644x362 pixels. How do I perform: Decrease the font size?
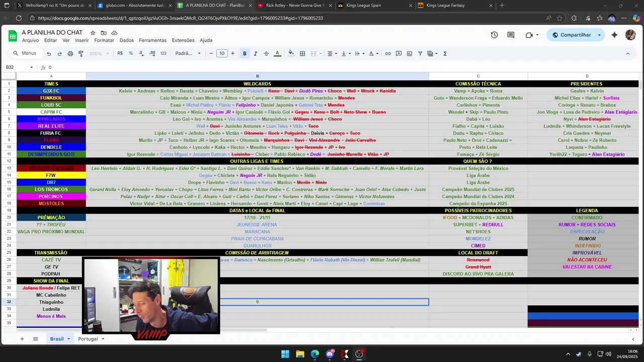pos(211,53)
